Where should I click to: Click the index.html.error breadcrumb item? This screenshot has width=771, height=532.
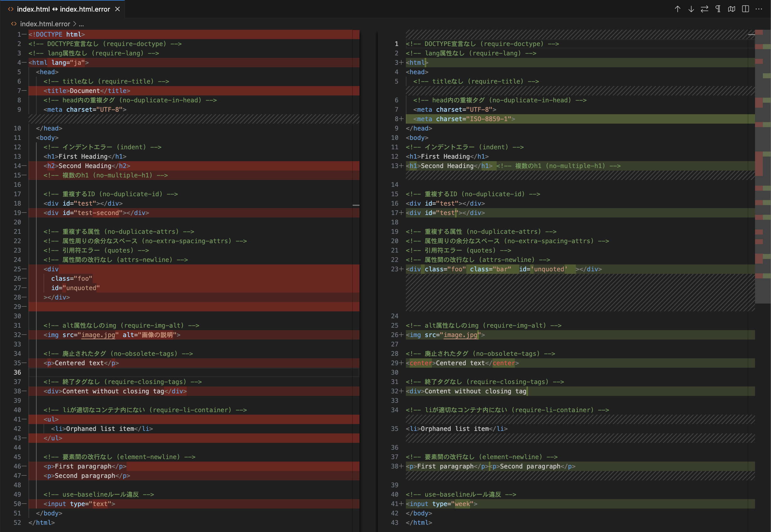[45, 24]
